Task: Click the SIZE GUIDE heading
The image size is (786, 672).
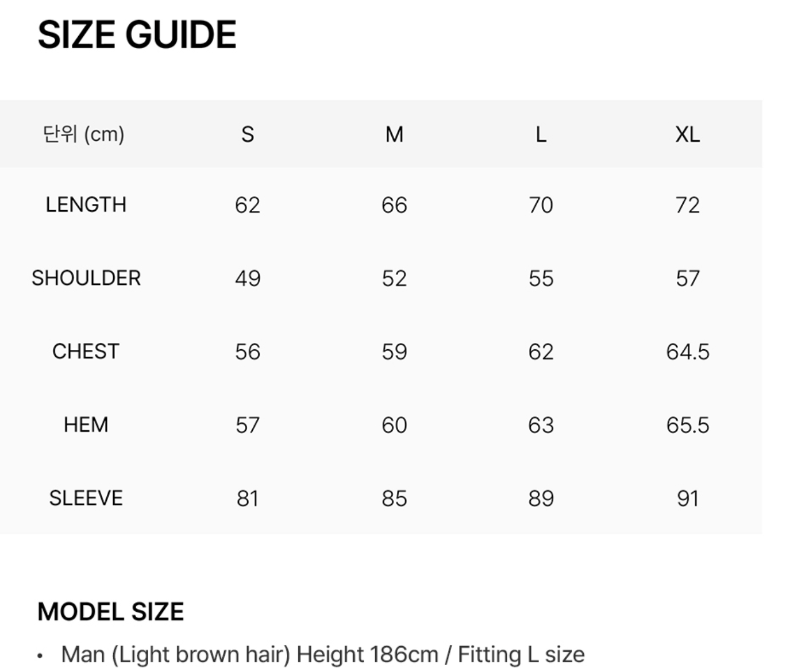Action: click(x=137, y=35)
